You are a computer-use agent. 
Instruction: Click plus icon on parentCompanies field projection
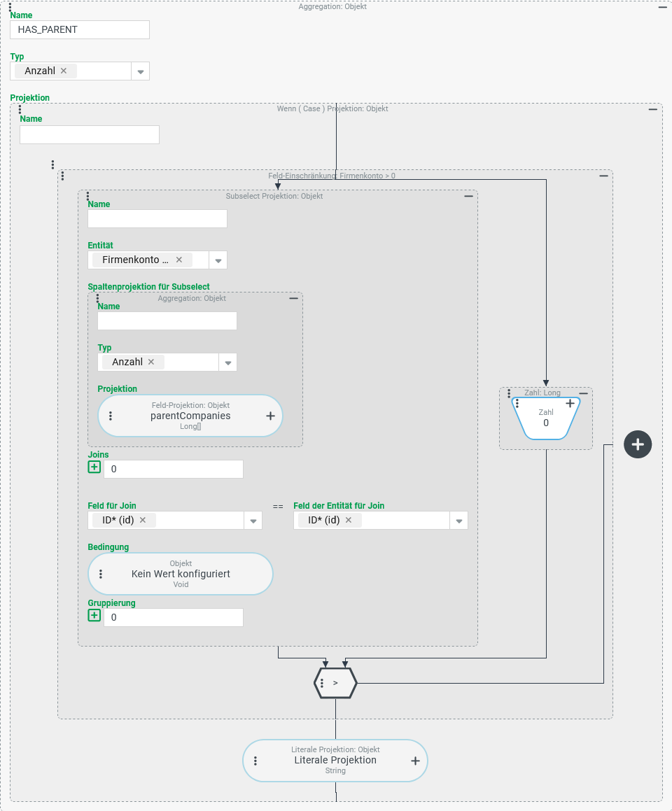[270, 416]
